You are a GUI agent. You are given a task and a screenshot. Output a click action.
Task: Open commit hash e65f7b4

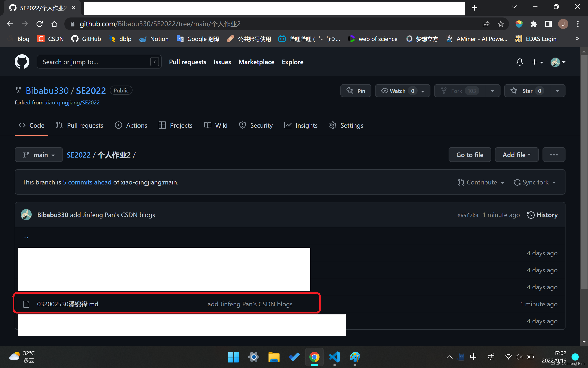[x=468, y=215]
